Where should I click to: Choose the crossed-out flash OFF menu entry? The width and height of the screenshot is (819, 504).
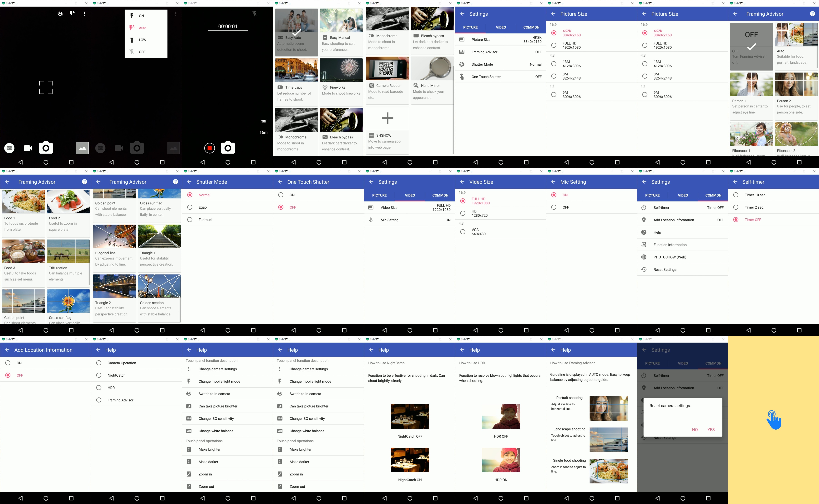(146, 52)
